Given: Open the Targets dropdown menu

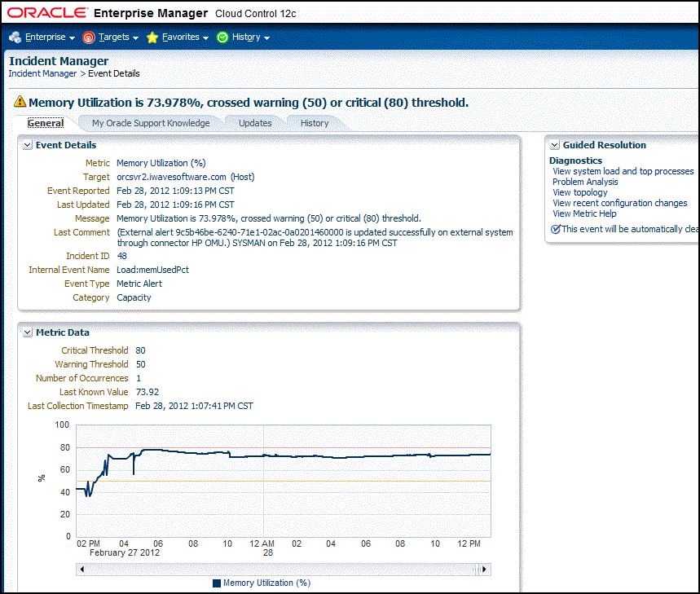Looking at the screenshot, I should [115, 37].
